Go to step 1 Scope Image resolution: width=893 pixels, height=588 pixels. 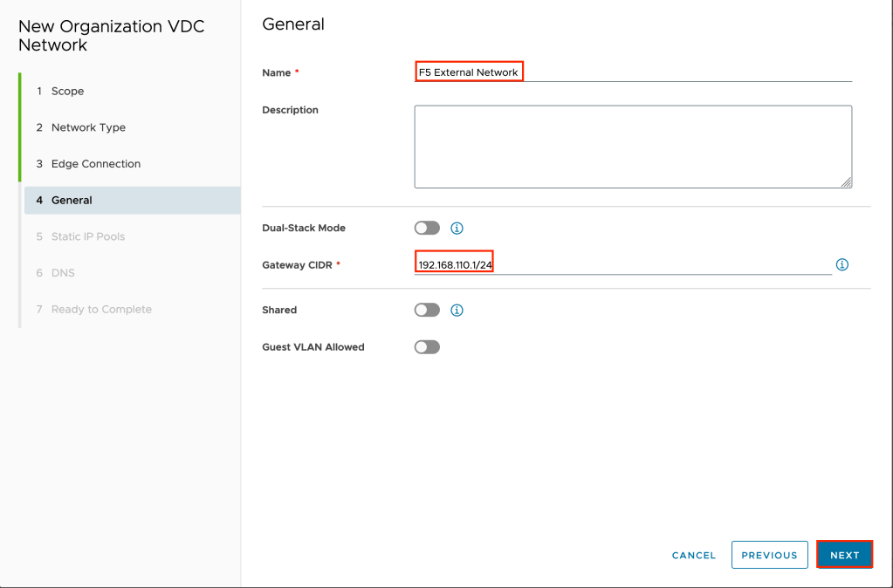pyautogui.click(x=67, y=92)
